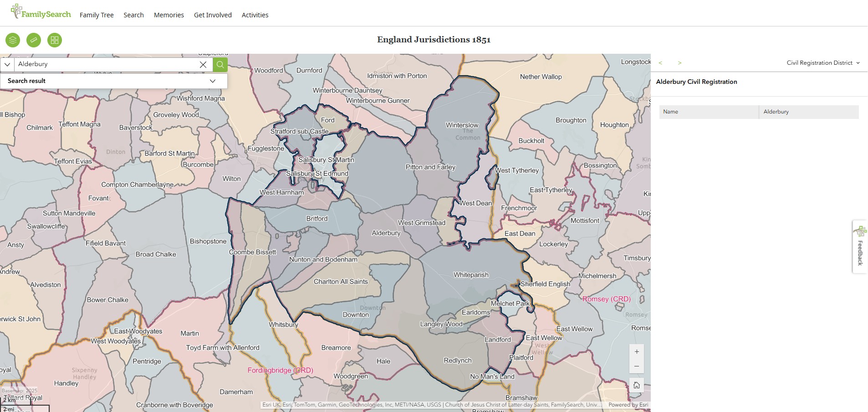Open the search category chevron dropdown
This screenshot has height=412, width=868.
point(7,64)
